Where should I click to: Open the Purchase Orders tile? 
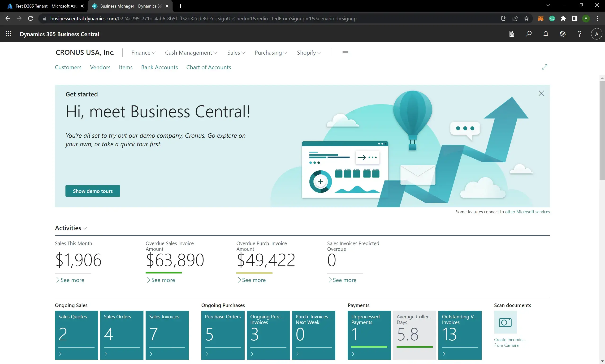pos(223,335)
